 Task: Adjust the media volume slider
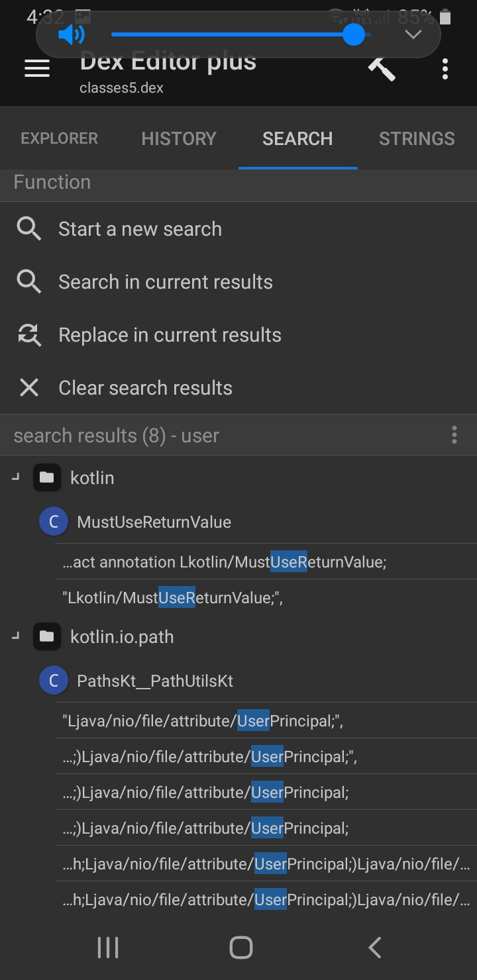[x=238, y=34]
